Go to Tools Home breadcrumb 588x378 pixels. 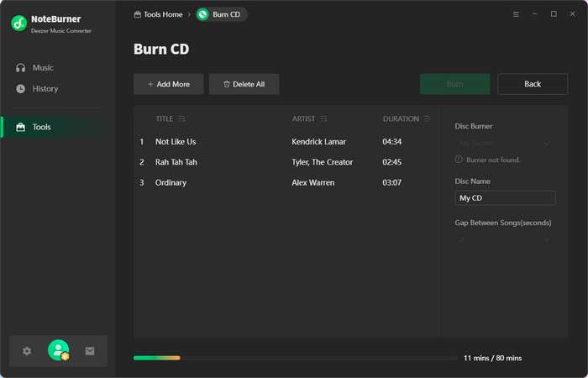point(158,14)
